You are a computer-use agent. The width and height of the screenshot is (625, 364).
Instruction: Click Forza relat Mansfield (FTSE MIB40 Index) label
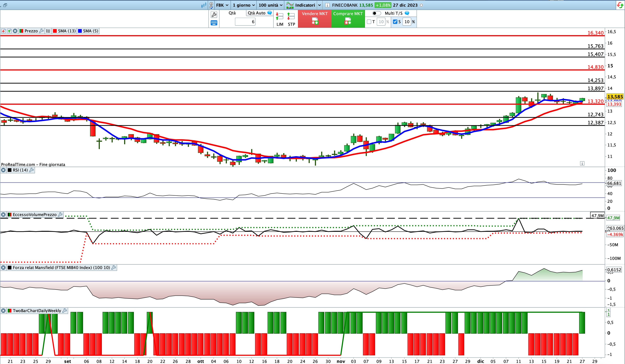(61, 268)
